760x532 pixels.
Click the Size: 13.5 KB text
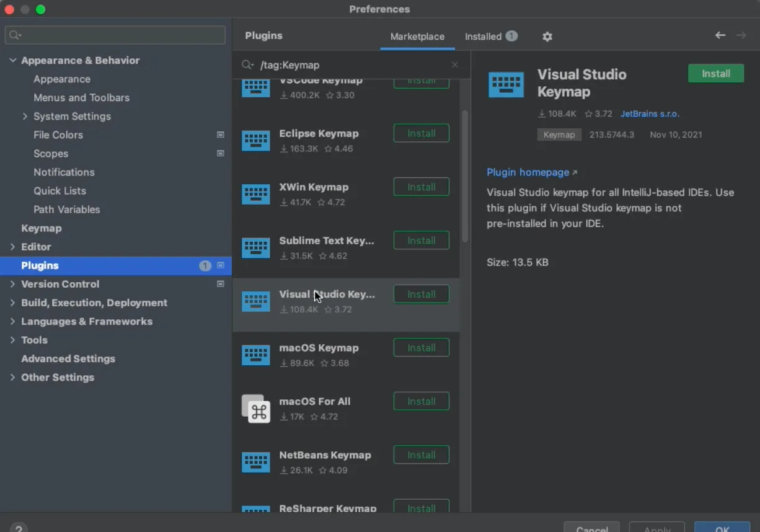518,262
